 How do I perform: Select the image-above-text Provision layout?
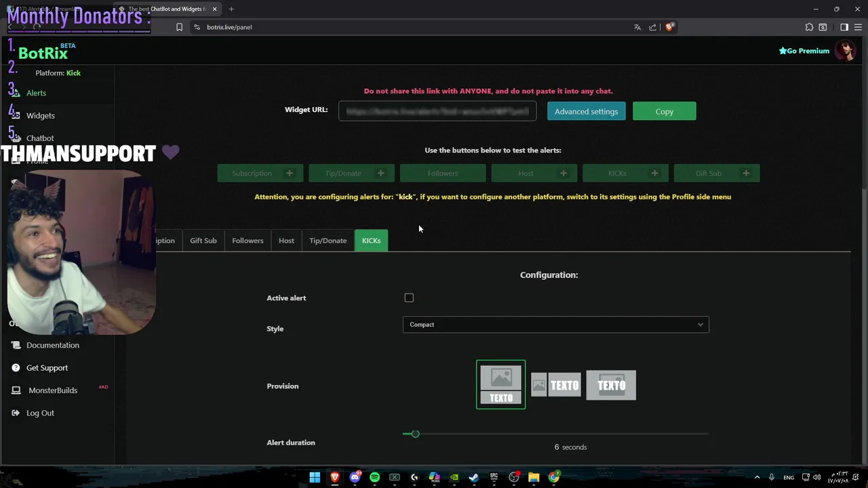click(x=501, y=384)
